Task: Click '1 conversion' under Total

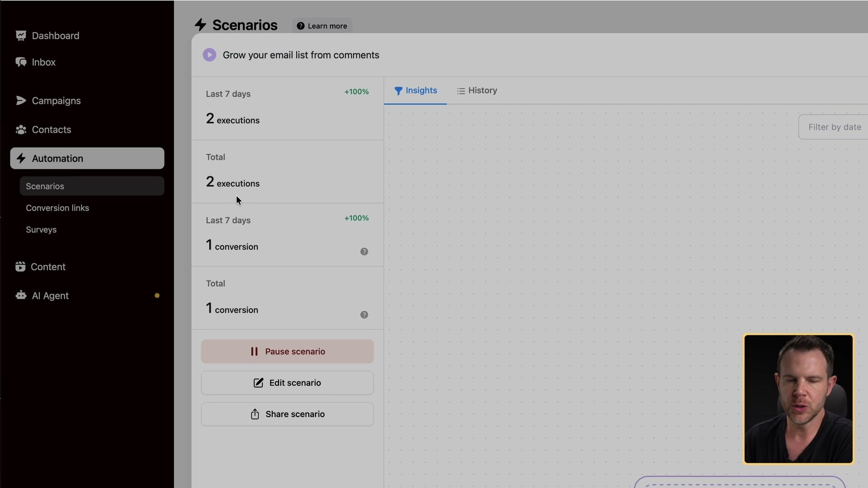Action: (x=232, y=309)
